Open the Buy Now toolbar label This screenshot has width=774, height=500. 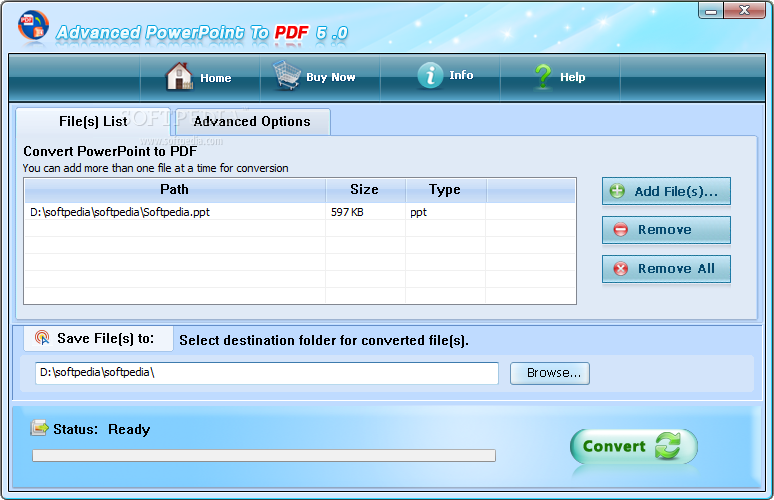[331, 77]
